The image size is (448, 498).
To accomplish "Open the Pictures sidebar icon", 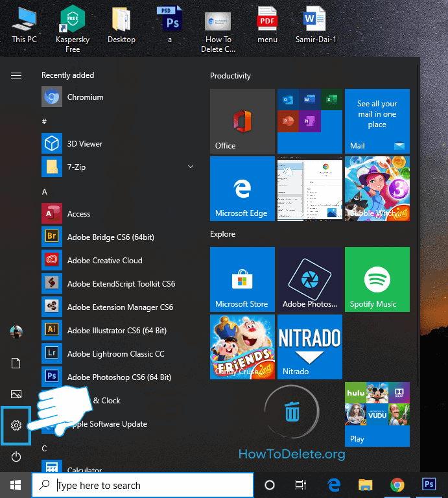I will click(16, 394).
